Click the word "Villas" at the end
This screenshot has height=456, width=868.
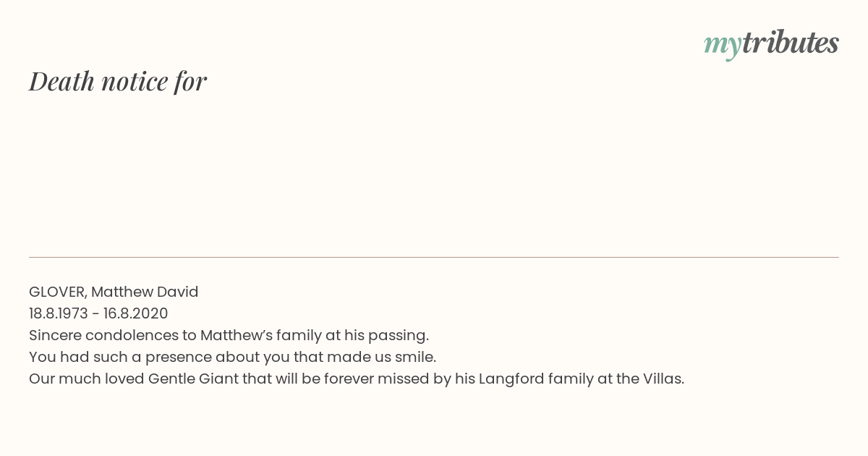point(662,379)
